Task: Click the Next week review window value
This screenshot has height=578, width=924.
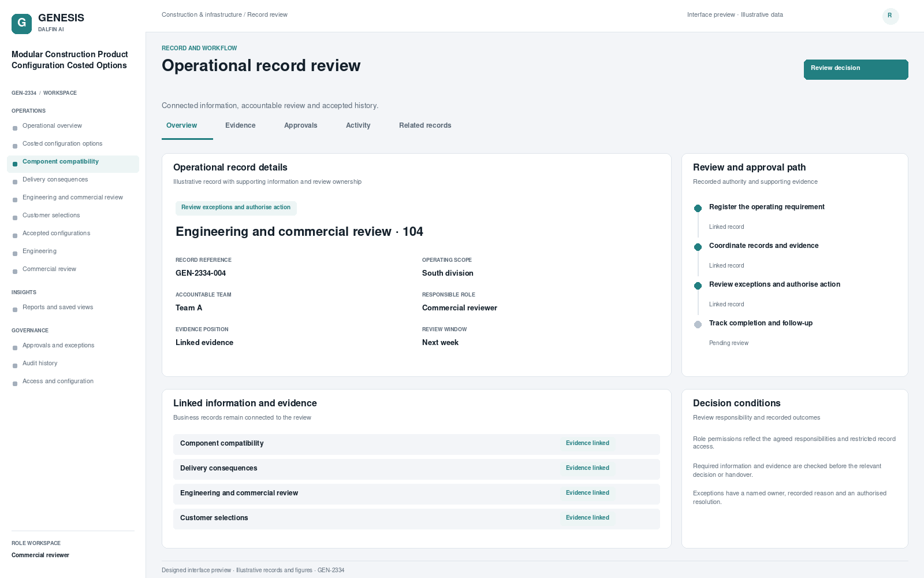Action: coord(440,343)
